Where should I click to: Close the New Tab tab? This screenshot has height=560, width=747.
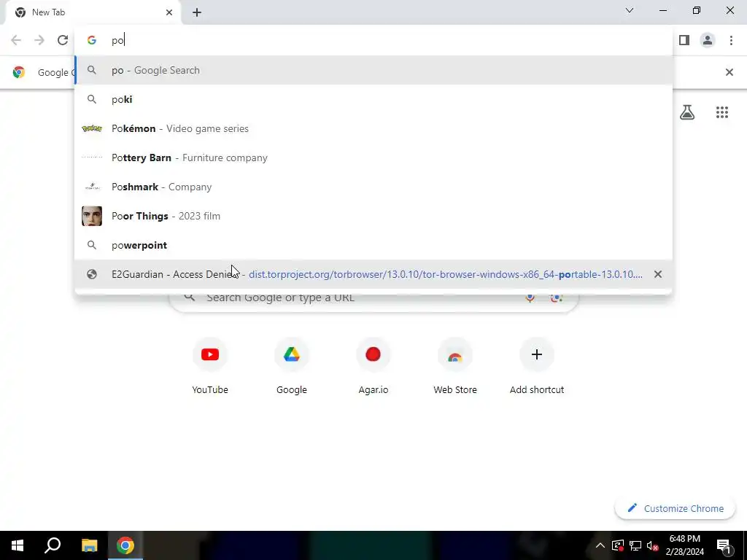[169, 12]
